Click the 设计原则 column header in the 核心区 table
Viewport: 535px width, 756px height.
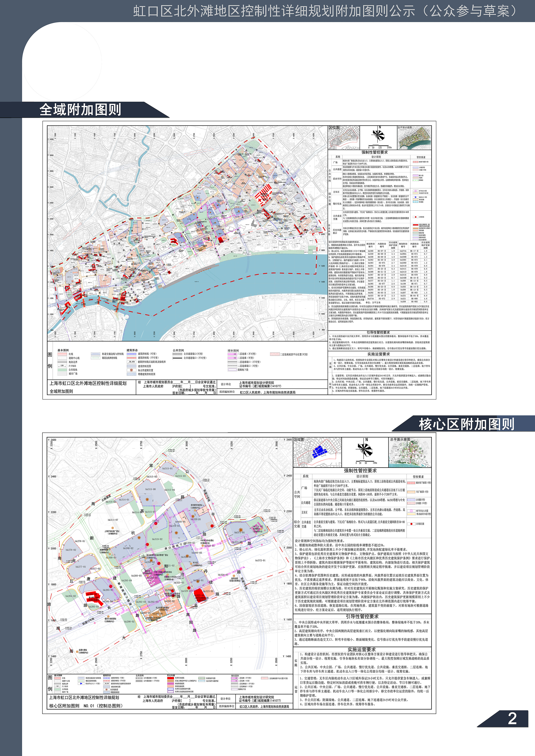coord(362,476)
